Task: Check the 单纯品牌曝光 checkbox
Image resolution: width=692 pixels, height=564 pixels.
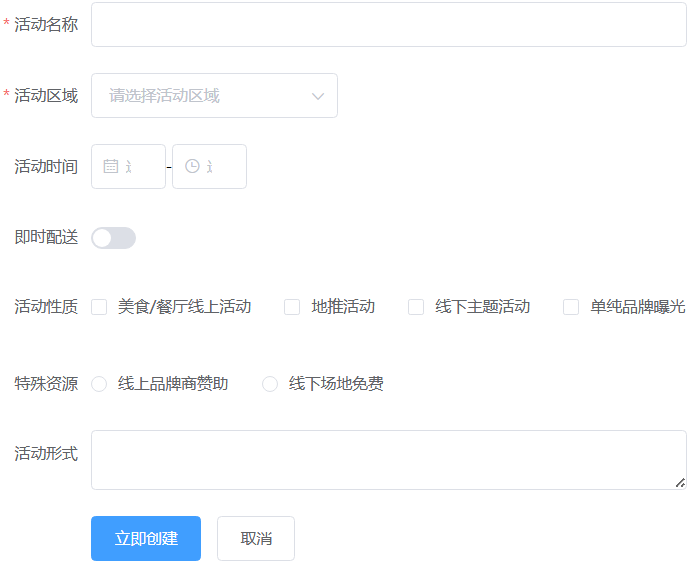Action: [571, 307]
